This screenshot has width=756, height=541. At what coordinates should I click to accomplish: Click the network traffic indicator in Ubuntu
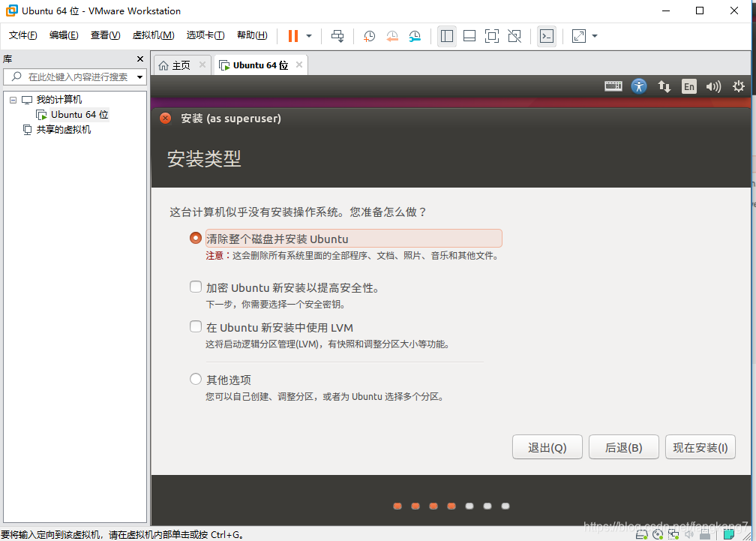(664, 86)
